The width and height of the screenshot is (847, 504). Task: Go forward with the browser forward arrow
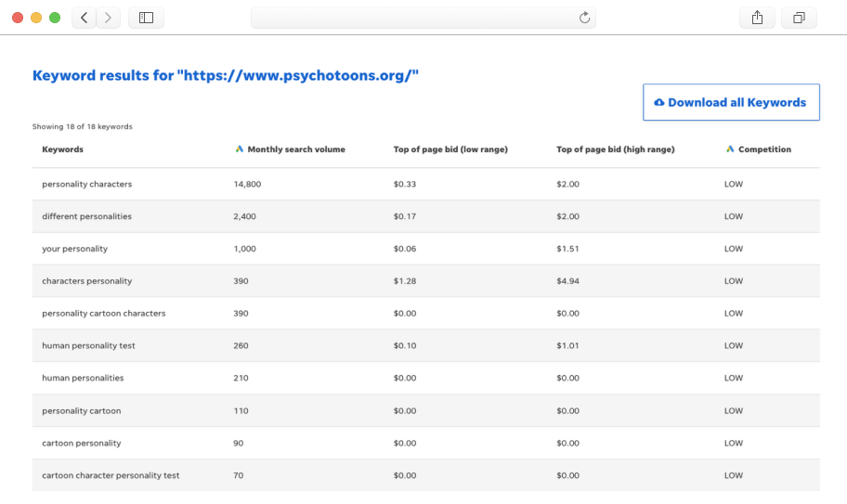click(x=108, y=18)
